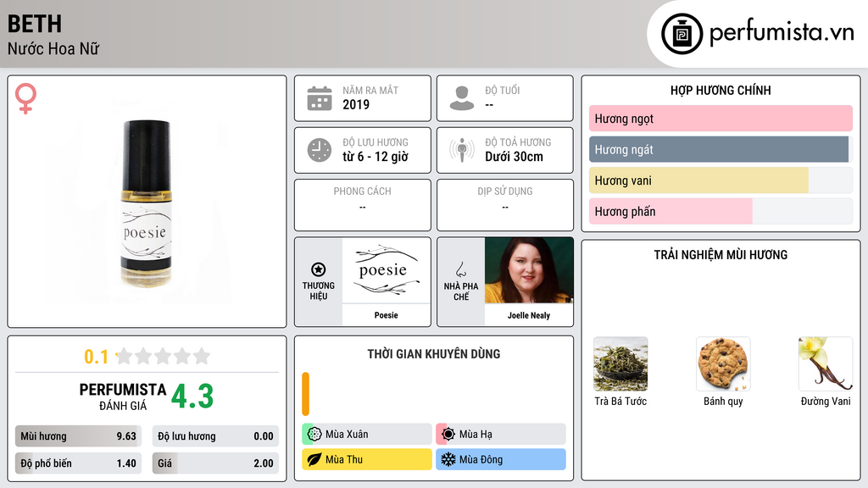Select the Bánh quy cookie note image
This screenshot has height=488, width=868.
tap(723, 364)
